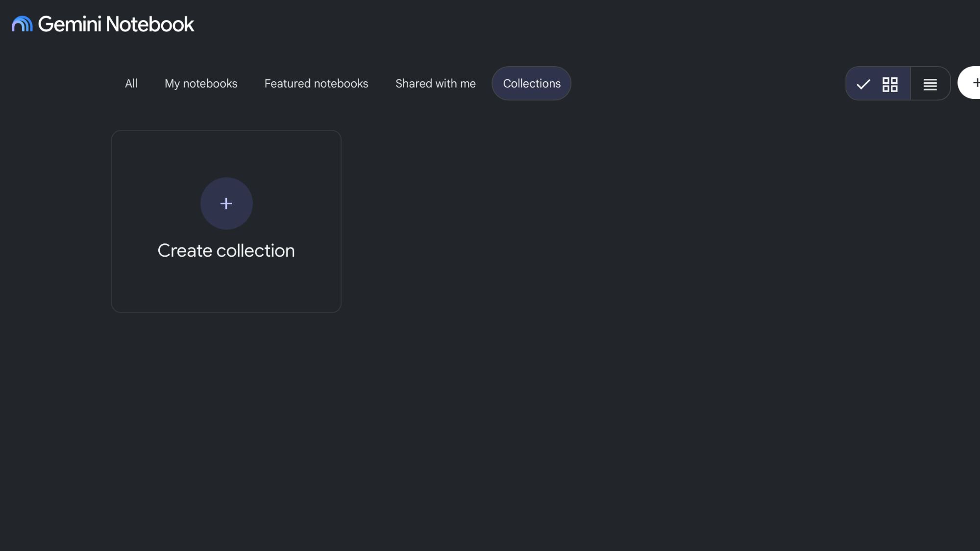Screen dimensions: 980x551
Task: Click the round plus icon in the card
Action: tap(226, 203)
